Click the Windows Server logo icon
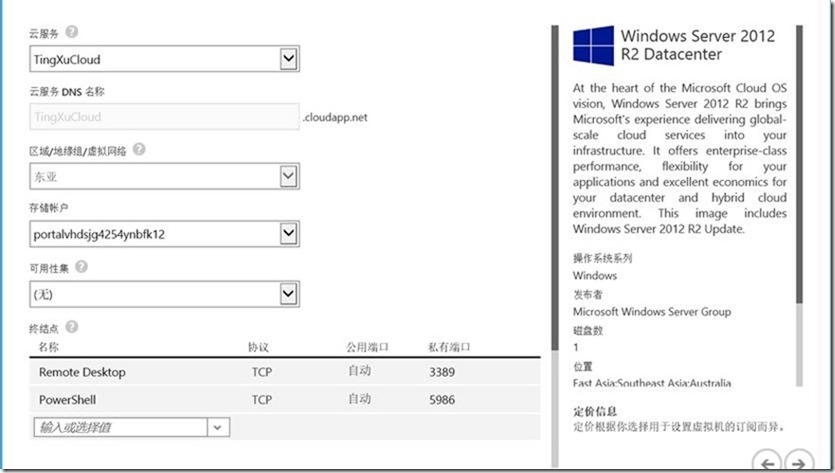The width and height of the screenshot is (835, 473). (x=593, y=45)
